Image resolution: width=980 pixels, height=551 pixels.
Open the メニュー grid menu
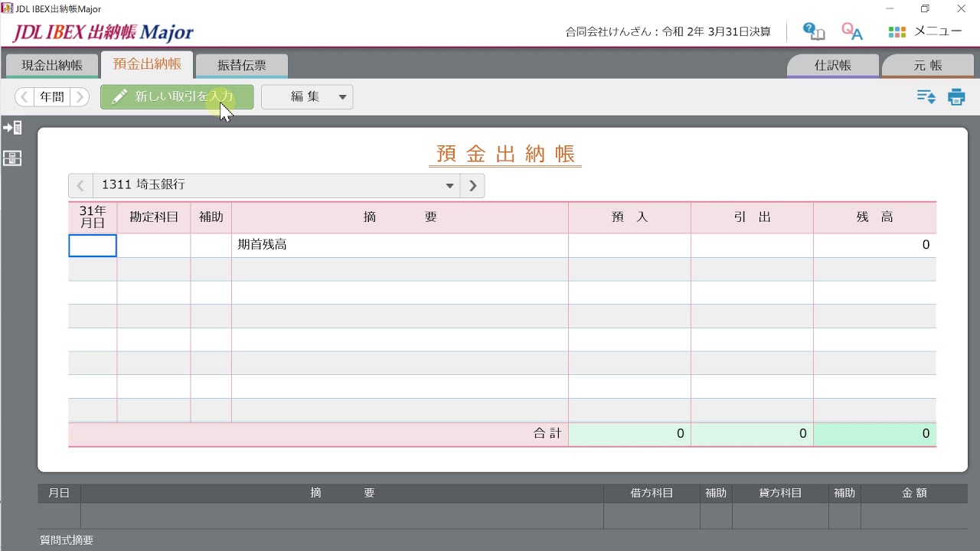925,31
